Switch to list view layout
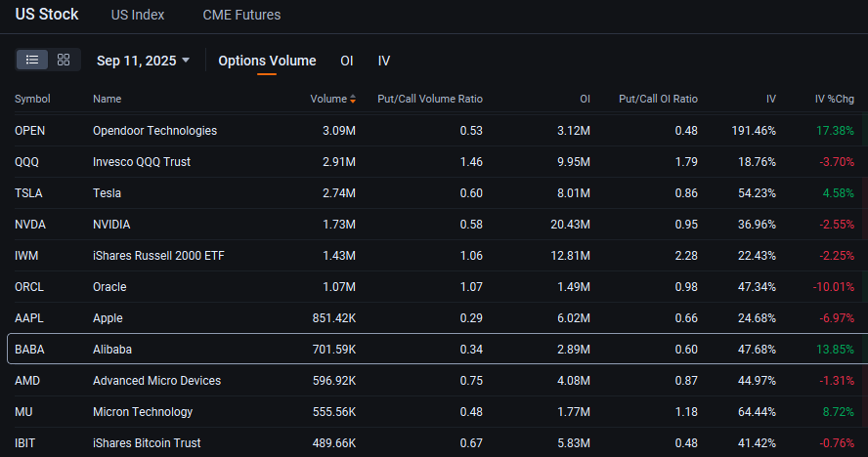Viewport: 868px width, 457px height. click(x=32, y=60)
